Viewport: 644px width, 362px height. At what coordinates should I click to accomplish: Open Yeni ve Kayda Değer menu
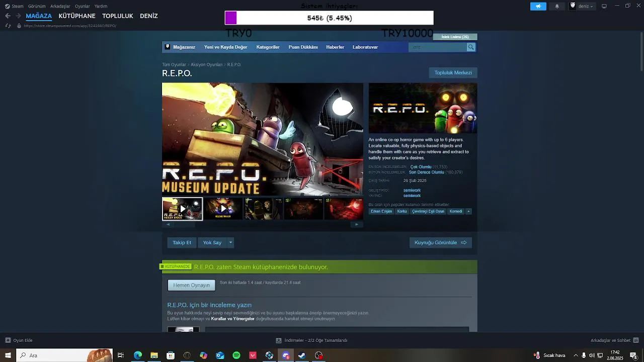pyautogui.click(x=225, y=47)
